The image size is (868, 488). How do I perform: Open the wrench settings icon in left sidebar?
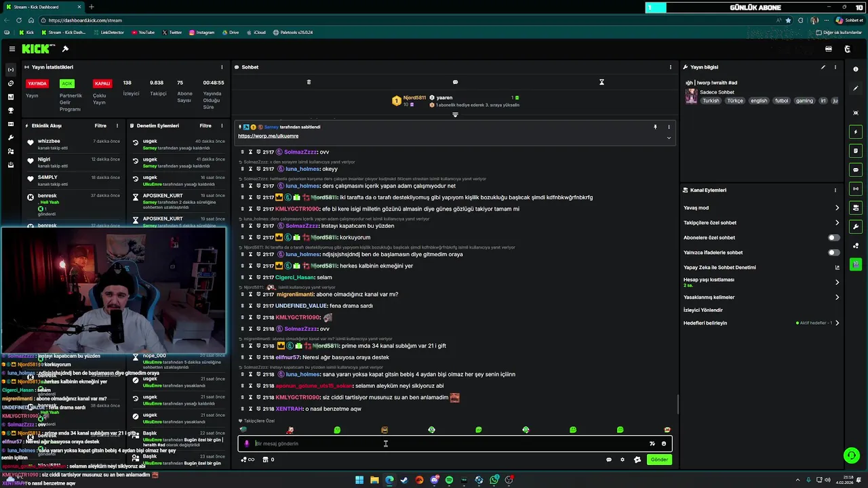click(x=11, y=138)
